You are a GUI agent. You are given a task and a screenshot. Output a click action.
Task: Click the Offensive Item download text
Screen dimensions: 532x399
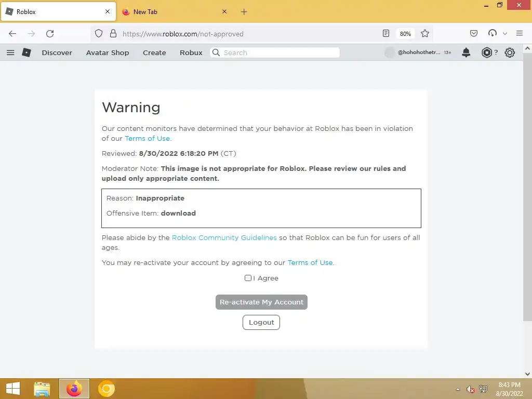point(151,213)
